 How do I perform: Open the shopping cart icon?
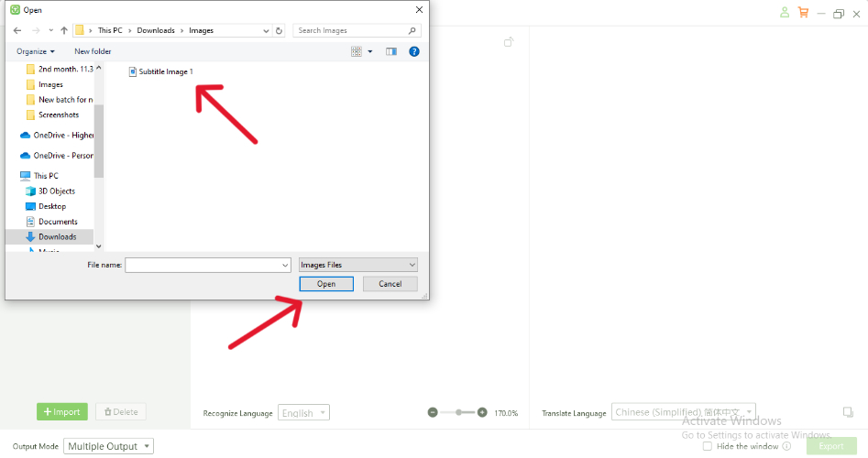coord(804,13)
